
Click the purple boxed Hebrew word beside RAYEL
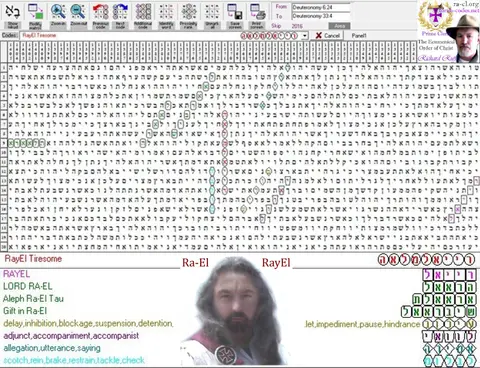coord(449,275)
